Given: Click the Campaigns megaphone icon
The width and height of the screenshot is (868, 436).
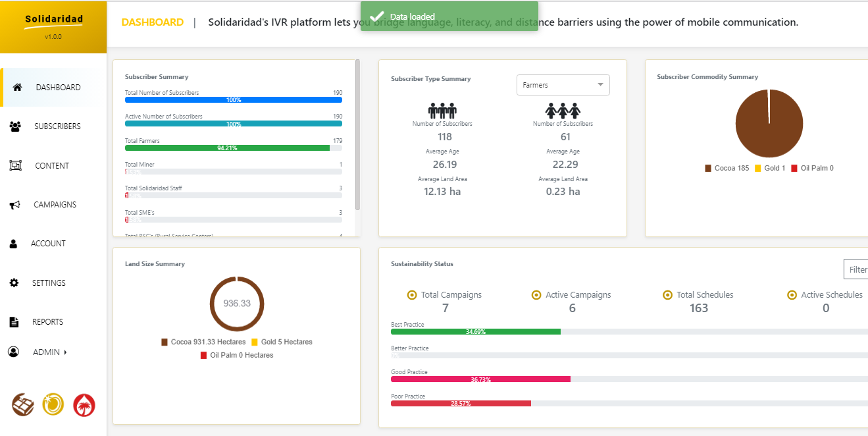Looking at the screenshot, I should click(x=15, y=205).
